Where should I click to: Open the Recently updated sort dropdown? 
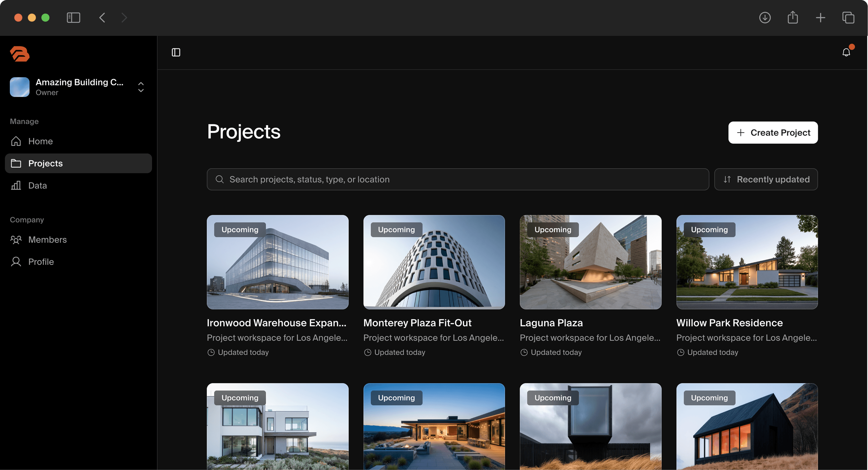pyautogui.click(x=766, y=179)
